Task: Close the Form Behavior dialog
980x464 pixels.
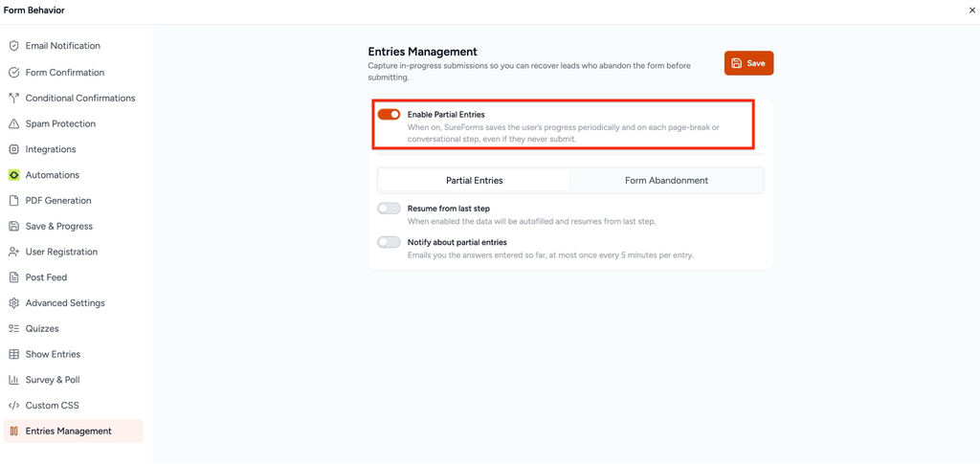Action: [x=972, y=11]
